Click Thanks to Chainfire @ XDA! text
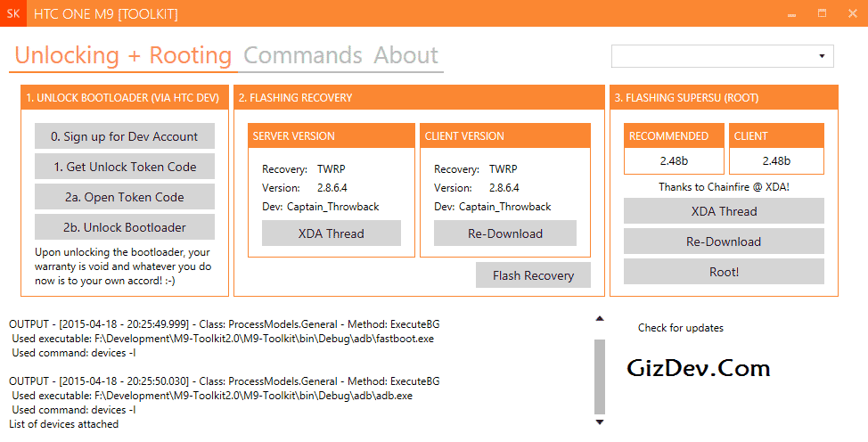This screenshot has height=442, width=868. pos(724,187)
